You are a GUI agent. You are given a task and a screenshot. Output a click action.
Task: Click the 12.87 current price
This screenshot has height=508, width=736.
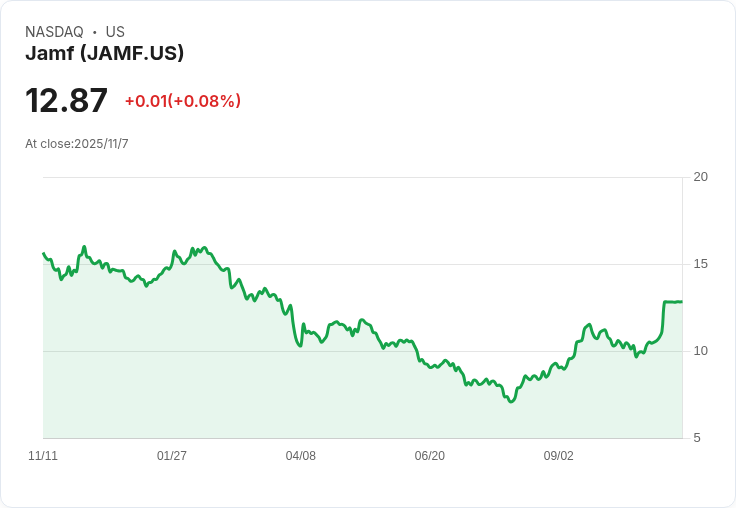(x=66, y=101)
